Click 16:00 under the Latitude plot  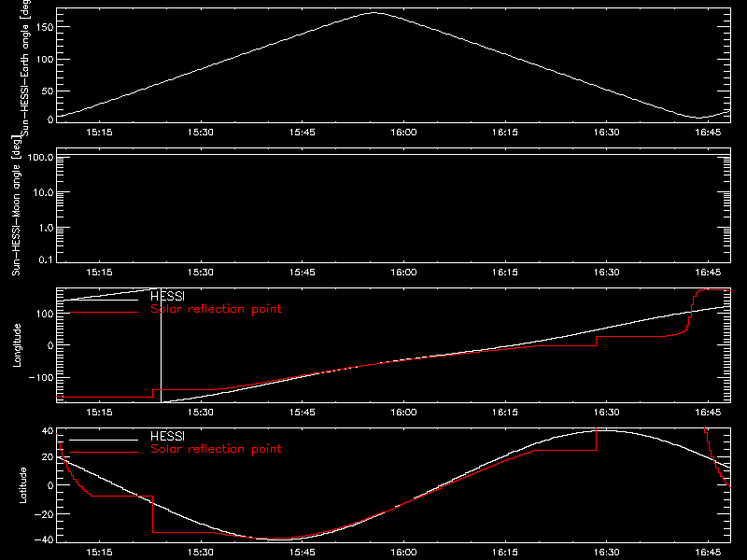click(x=403, y=553)
